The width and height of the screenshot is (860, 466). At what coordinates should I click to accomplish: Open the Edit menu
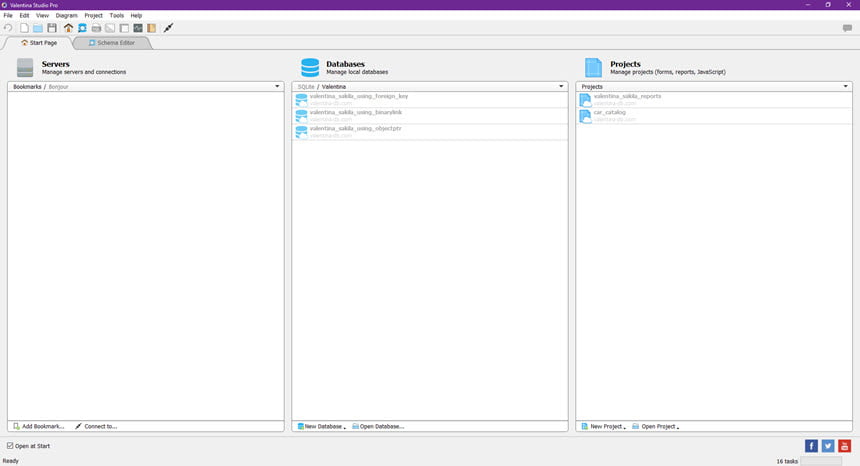click(25, 15)
